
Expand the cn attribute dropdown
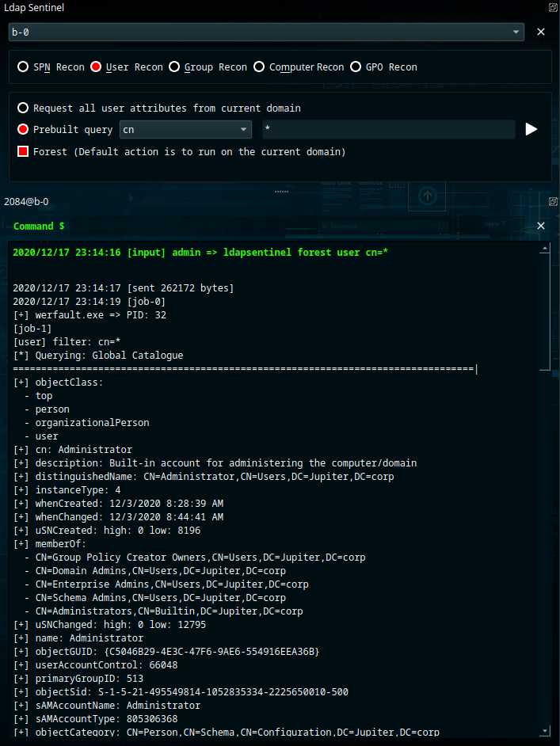(x=185, y=129)
